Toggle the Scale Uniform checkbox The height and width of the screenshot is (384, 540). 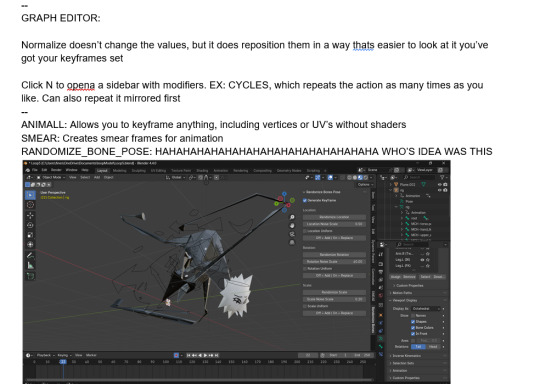pyautogui.click(x=304, y=306)
